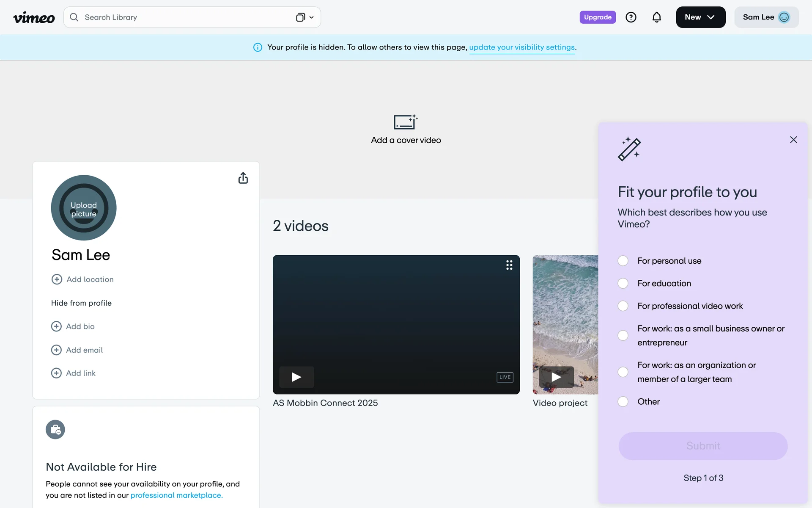812x508 pixels.
Task: Open the AS Mobbin Connect video options dots
Action: click(x=509, y=265)
